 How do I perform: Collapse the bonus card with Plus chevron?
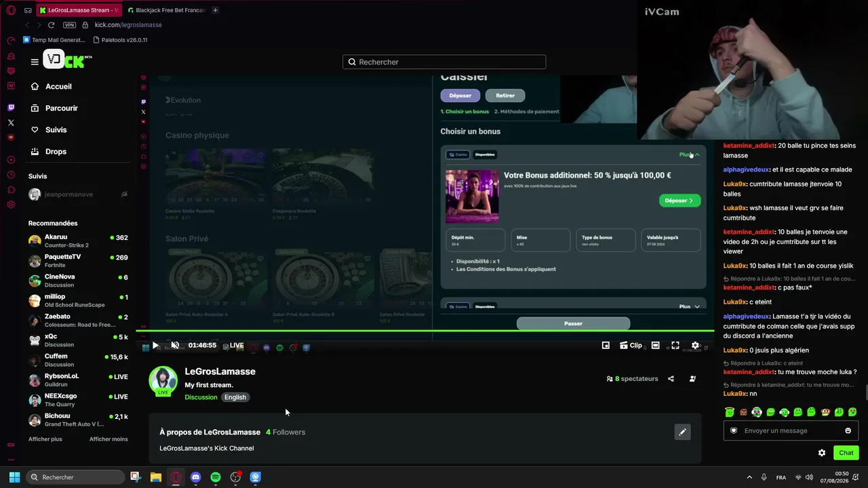(x=690, y=155)
